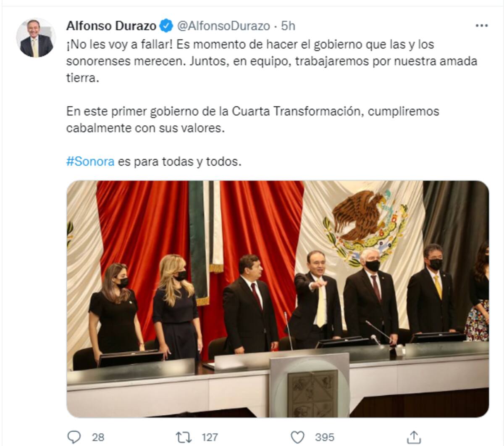
Task: Open the attached ceremony photo
Action: click(278, 299)
